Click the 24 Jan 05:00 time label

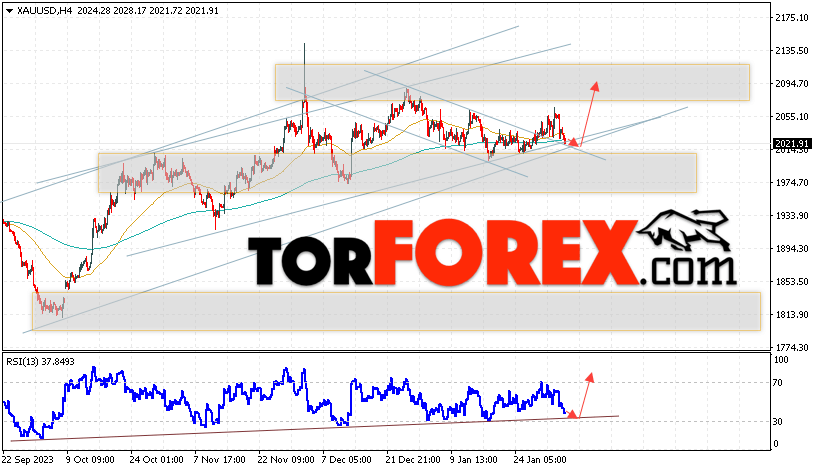[540, 460]
